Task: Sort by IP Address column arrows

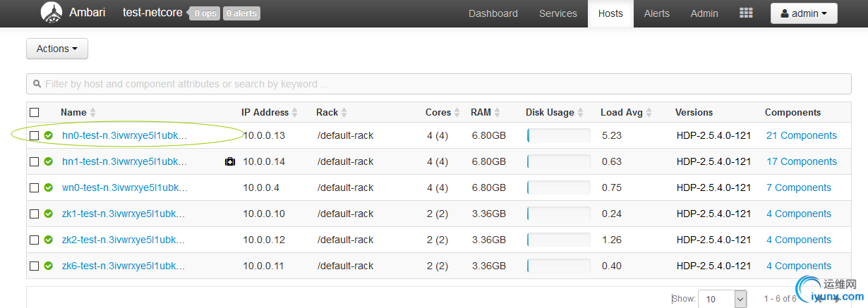Action: 296,113
